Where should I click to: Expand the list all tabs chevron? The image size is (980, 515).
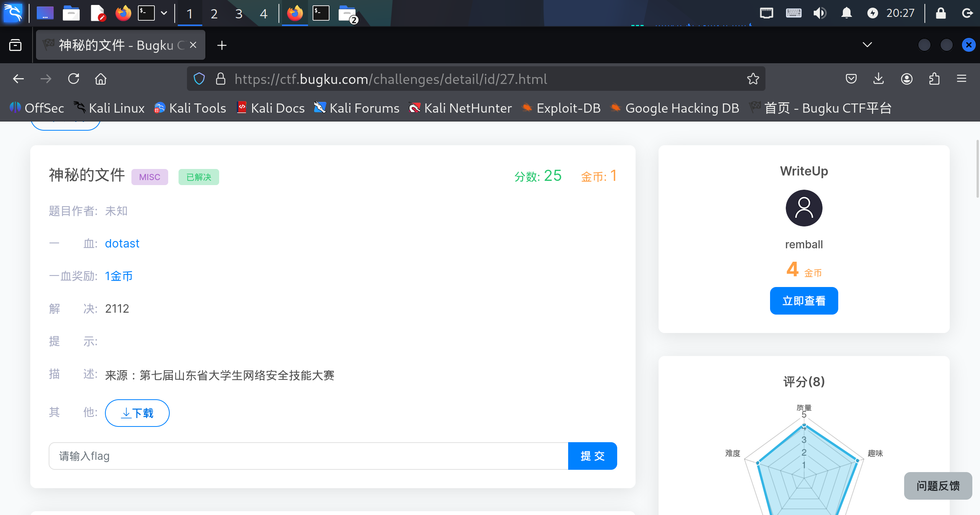(867, 45)
